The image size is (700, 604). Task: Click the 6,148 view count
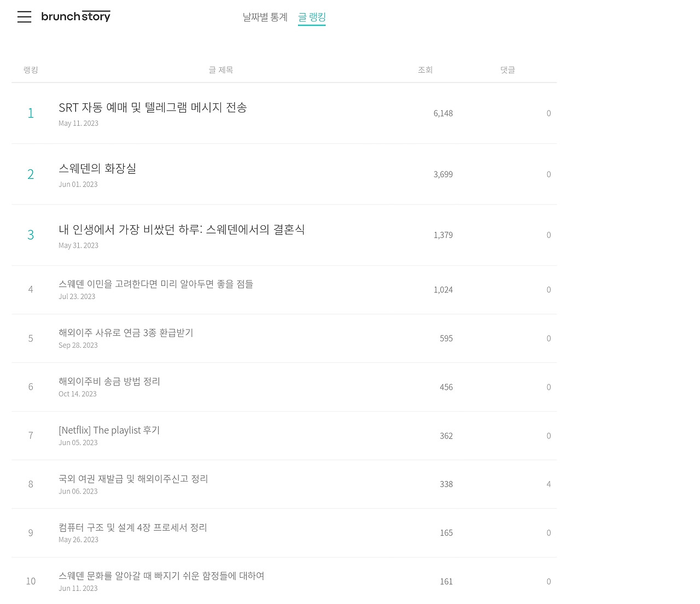[443, 113]
